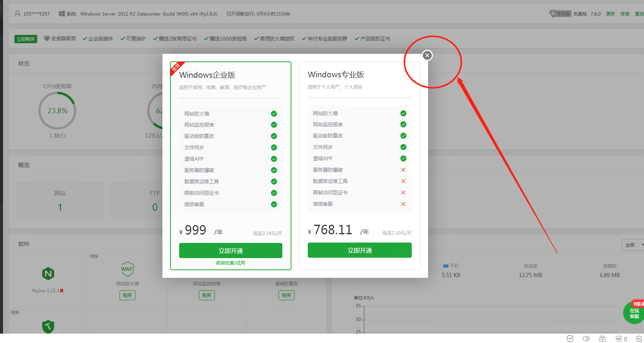The image size is (644, 343).
Task: Click the 低至2.10元/天 text
Action: coord(397,233)
